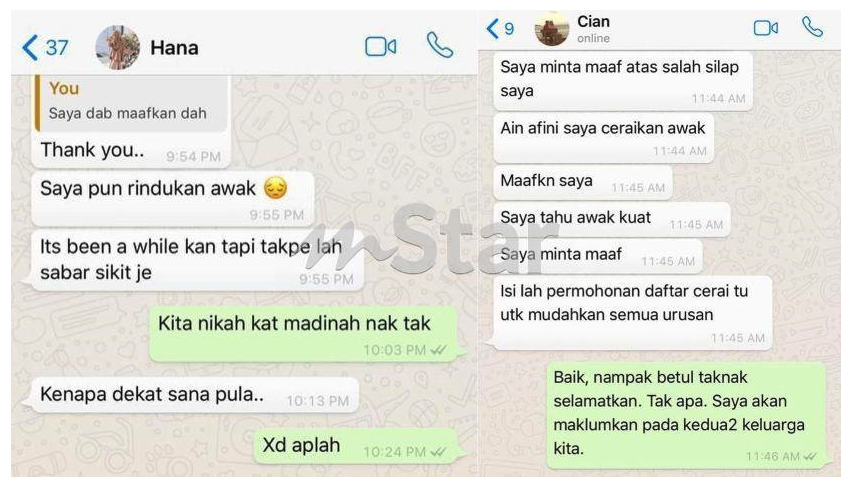
Task: Start a voice call with Cian
Action: click(x=812, y=27)
